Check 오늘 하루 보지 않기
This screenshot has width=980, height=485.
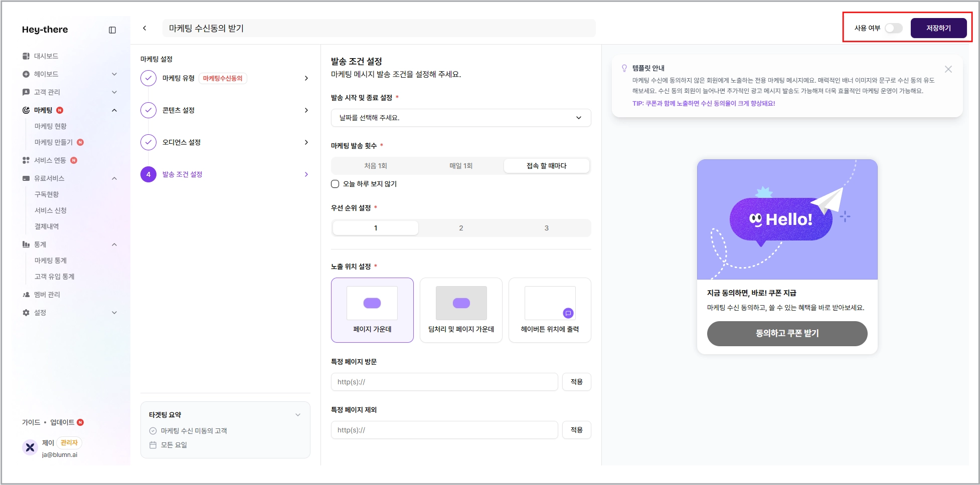tap(335, 184)
